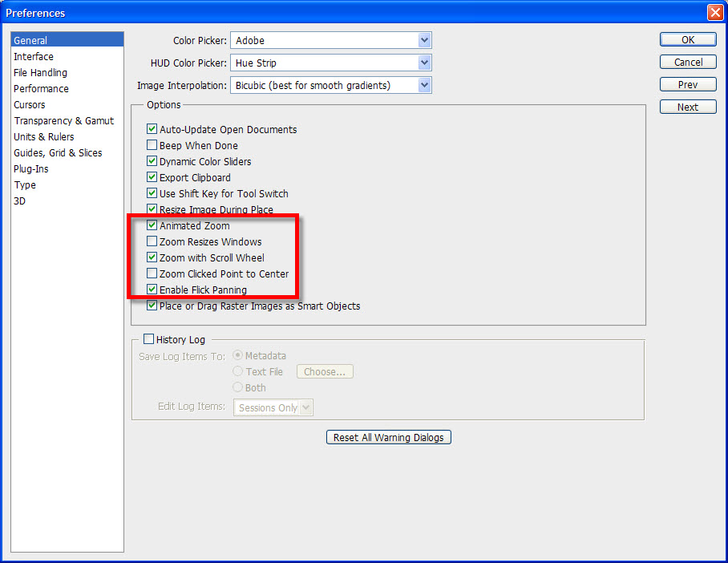Uncheck Zoom with Scroll Wheel

tap(152, 257)
